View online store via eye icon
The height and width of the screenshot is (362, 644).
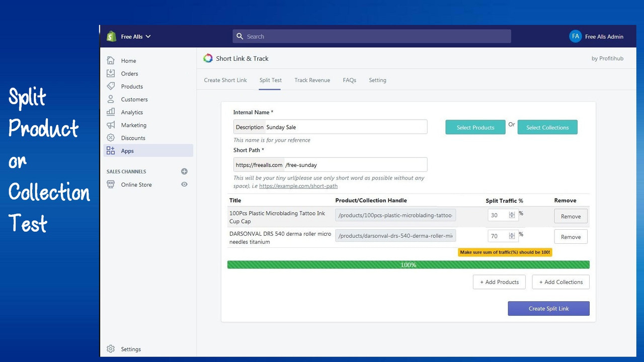point(184,185)
